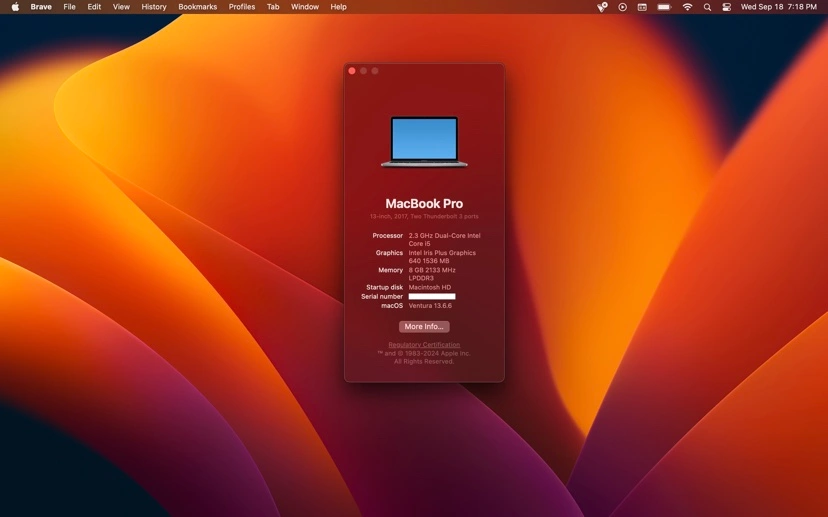The width and height of the screenshot is (828, 517).
Task: Open the View menu
Action: pyautogui.click(x=121, y=7)
